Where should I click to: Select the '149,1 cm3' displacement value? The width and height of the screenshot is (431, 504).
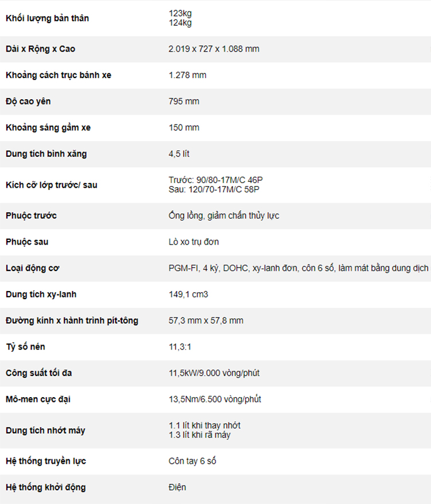tap(188, 294)
